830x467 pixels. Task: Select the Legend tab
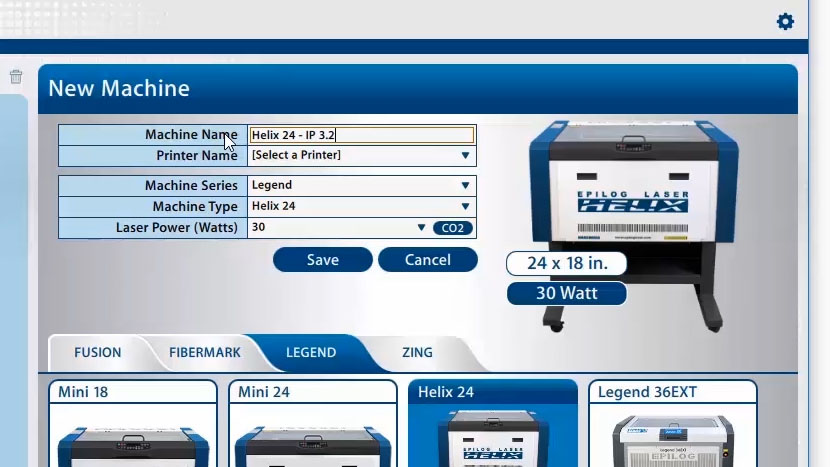311,352
